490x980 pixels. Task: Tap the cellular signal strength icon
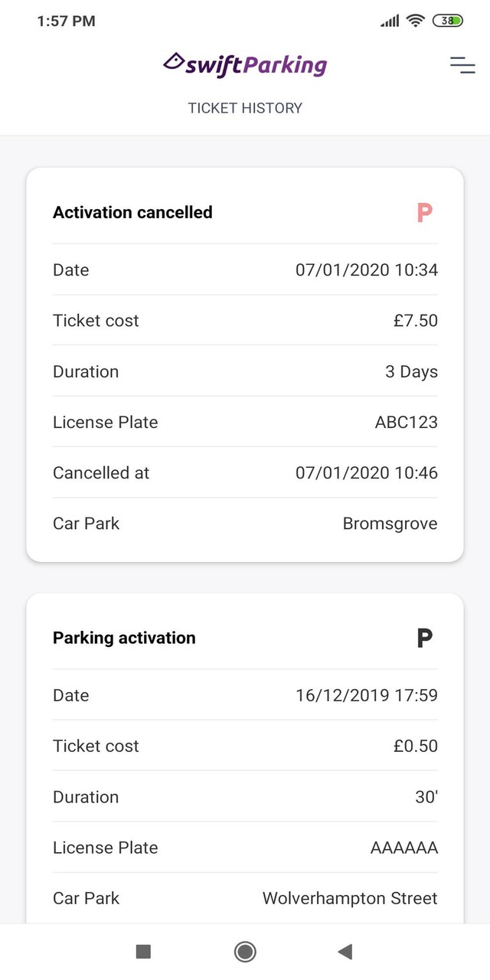click(387, 21)
